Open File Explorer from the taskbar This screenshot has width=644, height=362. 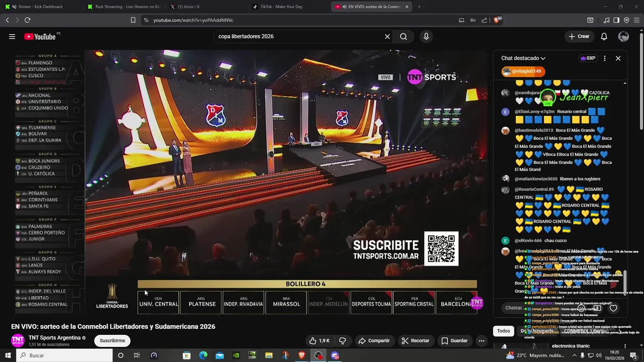click(x=269, y=355)
